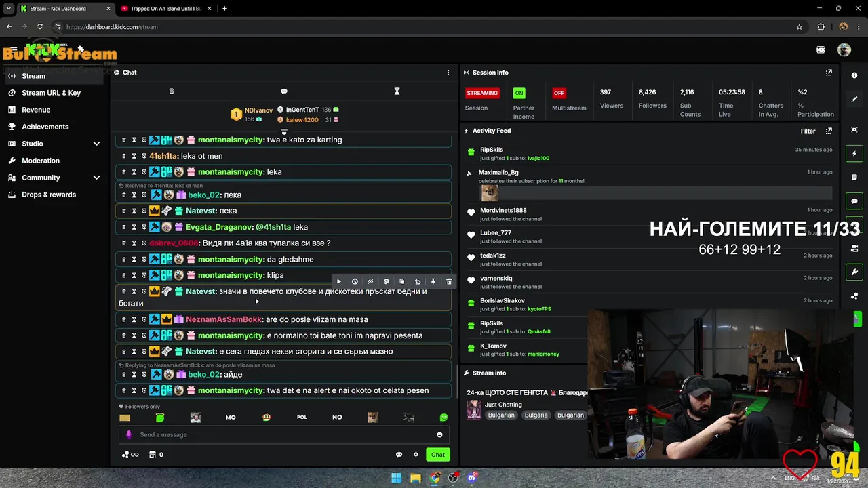Click chat bubble icon beside settings gear
Screen dimensions: 868x488
click(x=399, y=455)
